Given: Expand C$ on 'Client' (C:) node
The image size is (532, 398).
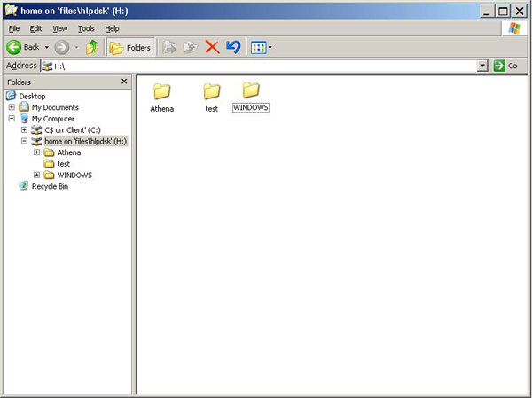Looking at the screenshot, I should tap(24, 129).
